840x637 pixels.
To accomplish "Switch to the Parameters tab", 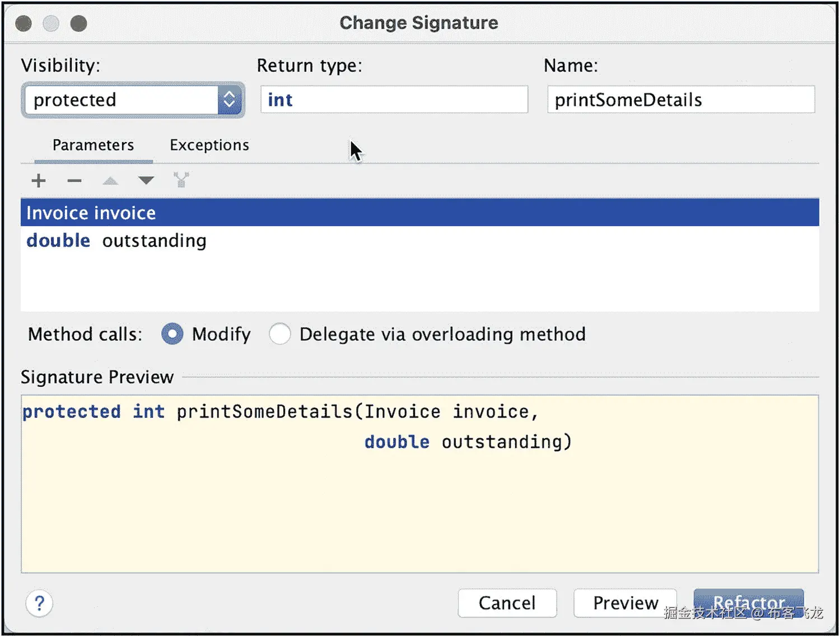I will pos(93,146).
